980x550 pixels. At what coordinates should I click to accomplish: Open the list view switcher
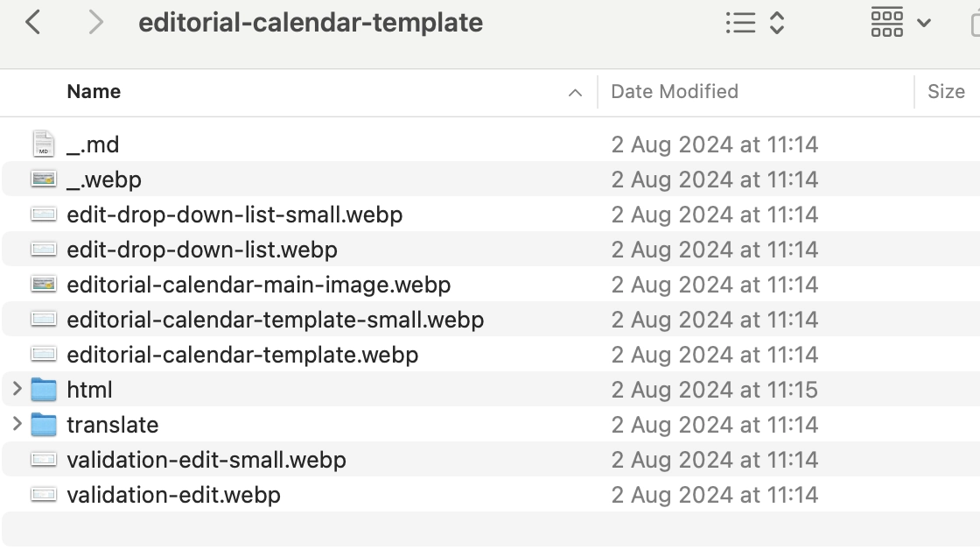point(754,23)
